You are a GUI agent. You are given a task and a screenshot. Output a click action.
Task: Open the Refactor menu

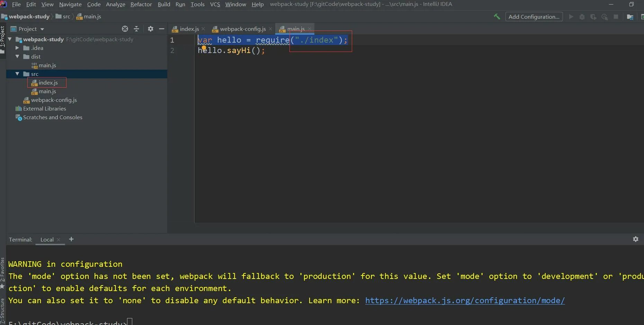coord(141,4)
